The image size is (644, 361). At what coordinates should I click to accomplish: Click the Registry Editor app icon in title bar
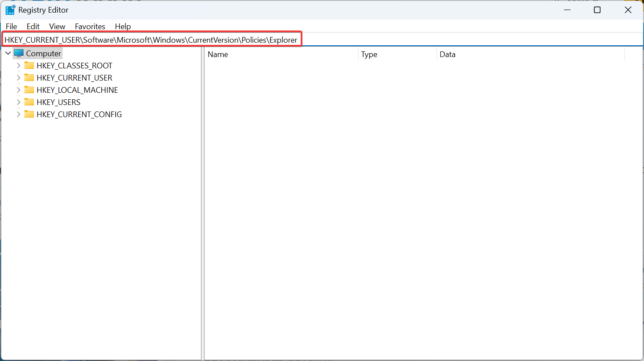(x=10, y=10)
